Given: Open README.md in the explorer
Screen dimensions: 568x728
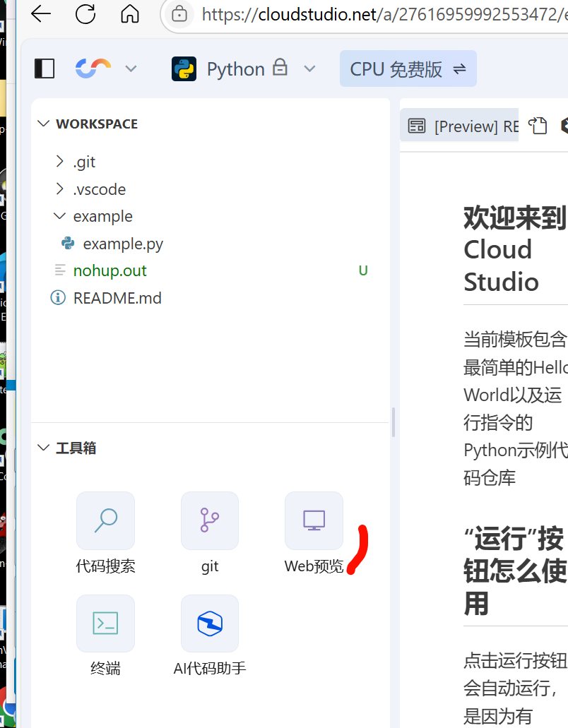Looking at the screenshot, I should click(x=117, y=298).
